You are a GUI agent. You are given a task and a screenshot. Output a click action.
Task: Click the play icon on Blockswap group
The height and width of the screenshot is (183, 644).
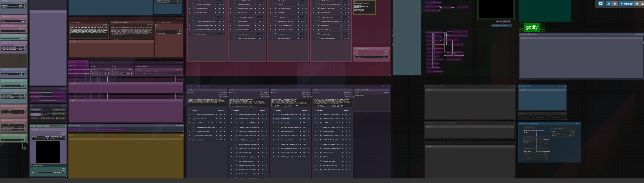(x=177, y=126)
